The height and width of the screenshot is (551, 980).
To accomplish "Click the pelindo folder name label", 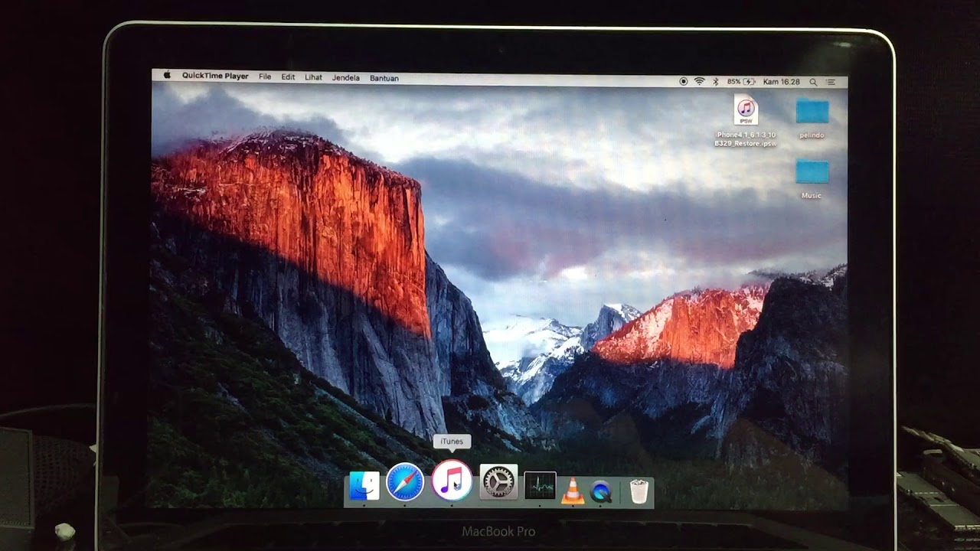I will (x=812, y=135).
